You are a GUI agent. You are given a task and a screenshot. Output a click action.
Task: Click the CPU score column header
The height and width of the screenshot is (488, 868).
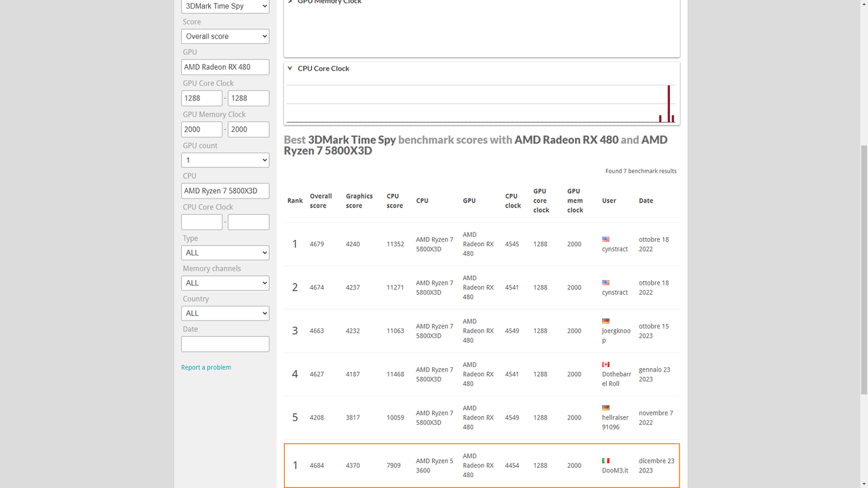click(x=395, y=201)
